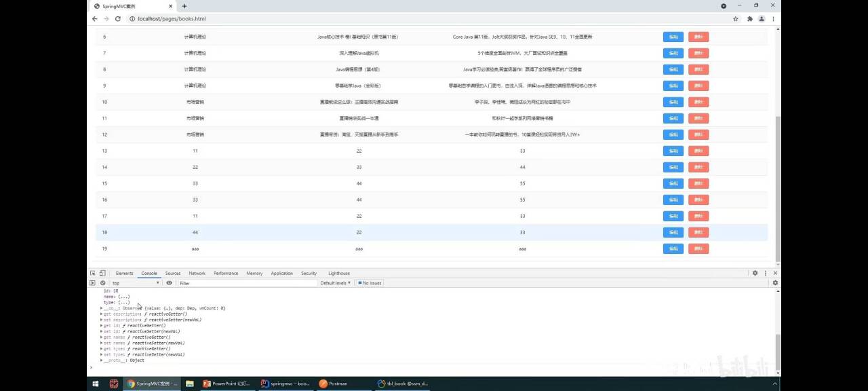Click the issues flag icon
868x391 pixels.
tap(360, 283)
